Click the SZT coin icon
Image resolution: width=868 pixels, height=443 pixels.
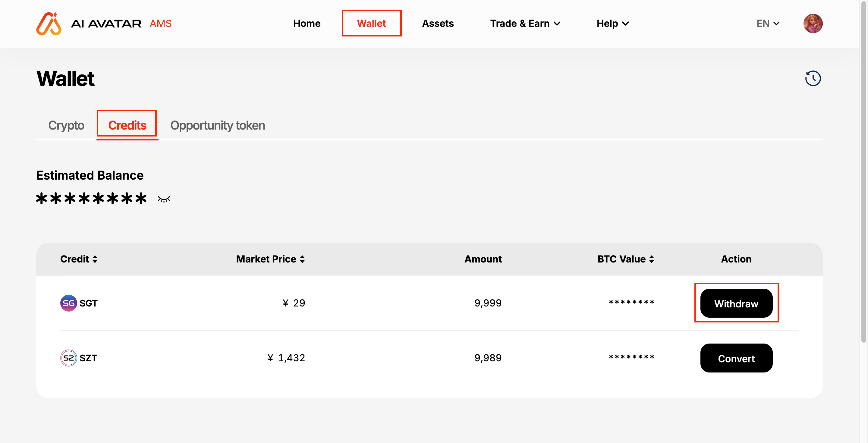(68, 358)
